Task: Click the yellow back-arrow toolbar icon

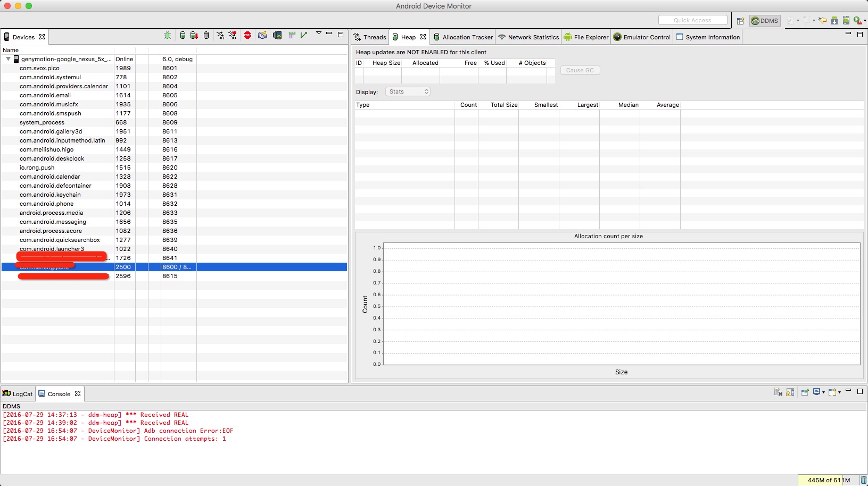Action: pos(823,20)
